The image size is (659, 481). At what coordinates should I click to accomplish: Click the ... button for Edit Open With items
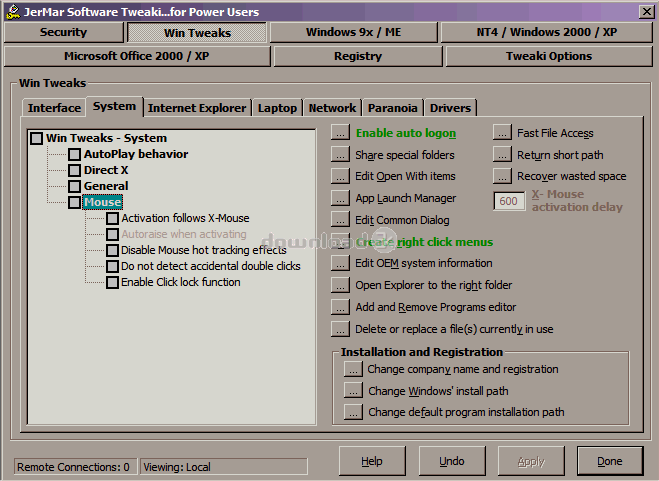[340, 176]
